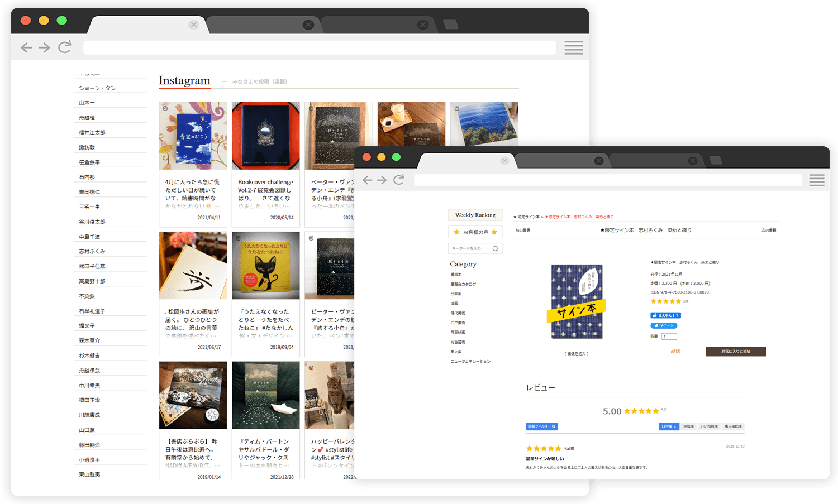Open the お客様の声 customer voices menu

click(x=475, y=232)
